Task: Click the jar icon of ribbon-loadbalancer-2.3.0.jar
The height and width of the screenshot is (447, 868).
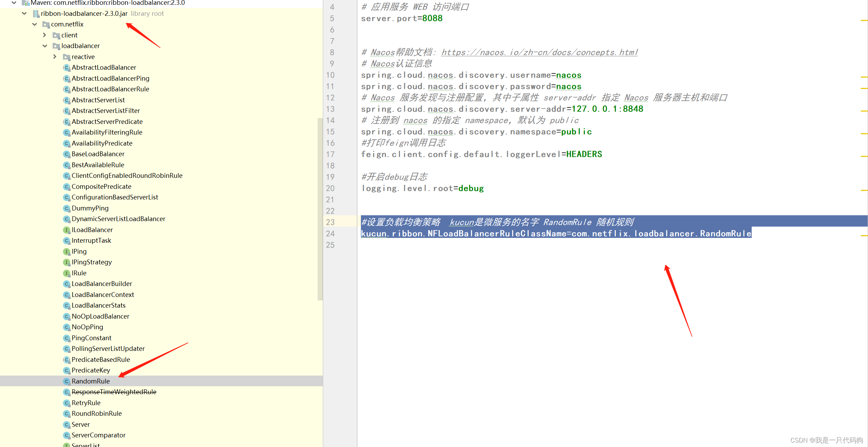Action: pos(36,13)
